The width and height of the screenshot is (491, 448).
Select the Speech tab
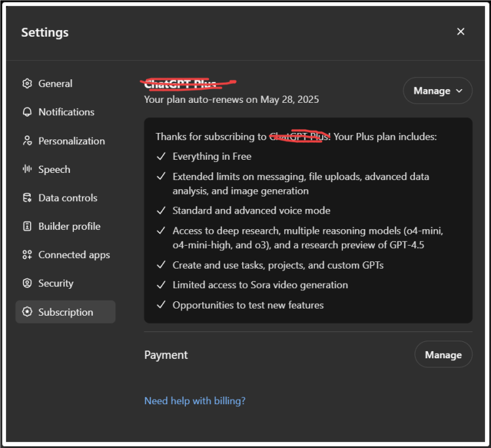pyautogui.click(x=65, y=169)
